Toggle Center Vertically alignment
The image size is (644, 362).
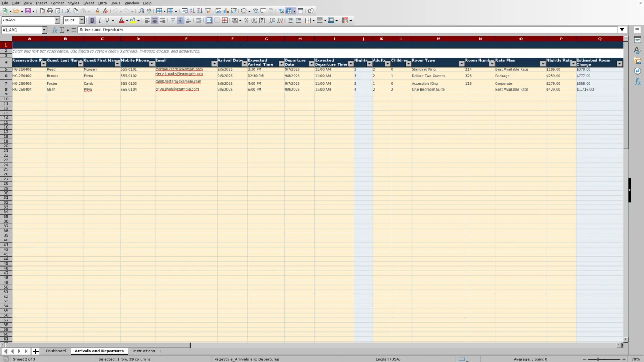(180, 20)
